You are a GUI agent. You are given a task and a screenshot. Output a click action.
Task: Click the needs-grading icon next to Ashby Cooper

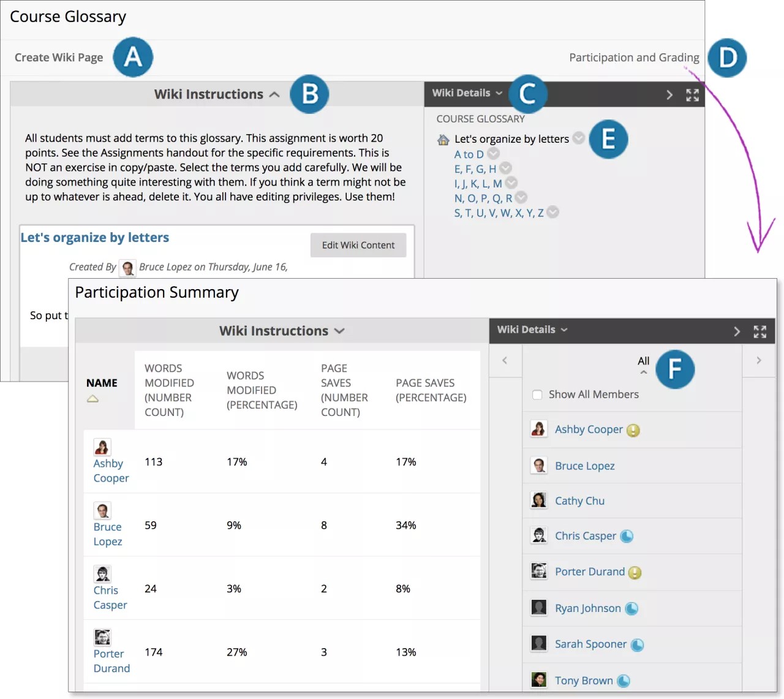click(x=633, y=431)
